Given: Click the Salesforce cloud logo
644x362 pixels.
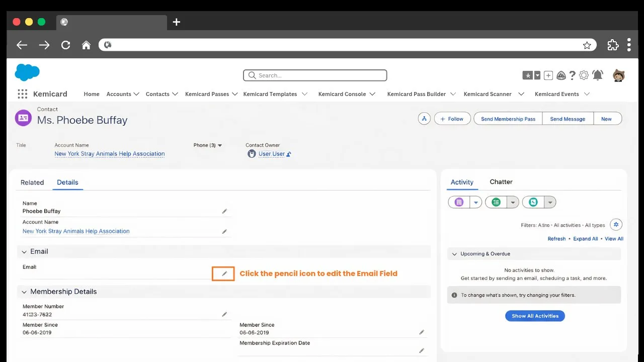Looking at the screenshot, I should (27, 72).
